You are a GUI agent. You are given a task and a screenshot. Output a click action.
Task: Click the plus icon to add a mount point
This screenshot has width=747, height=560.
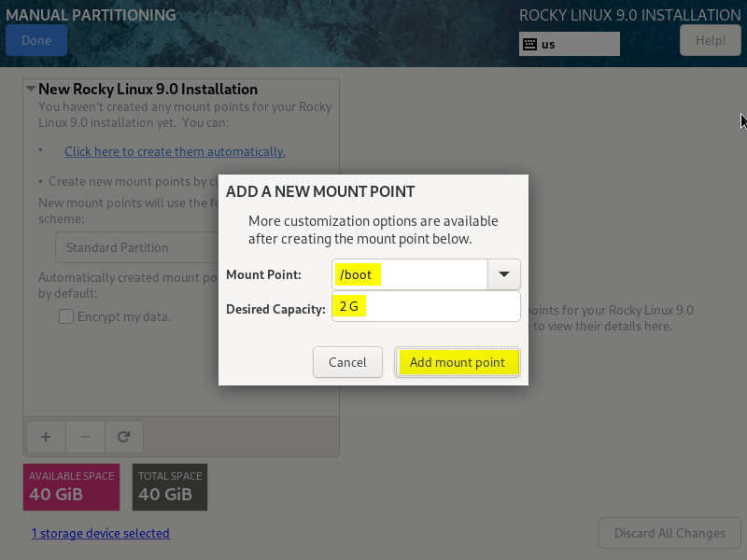(x=45, y=435)
